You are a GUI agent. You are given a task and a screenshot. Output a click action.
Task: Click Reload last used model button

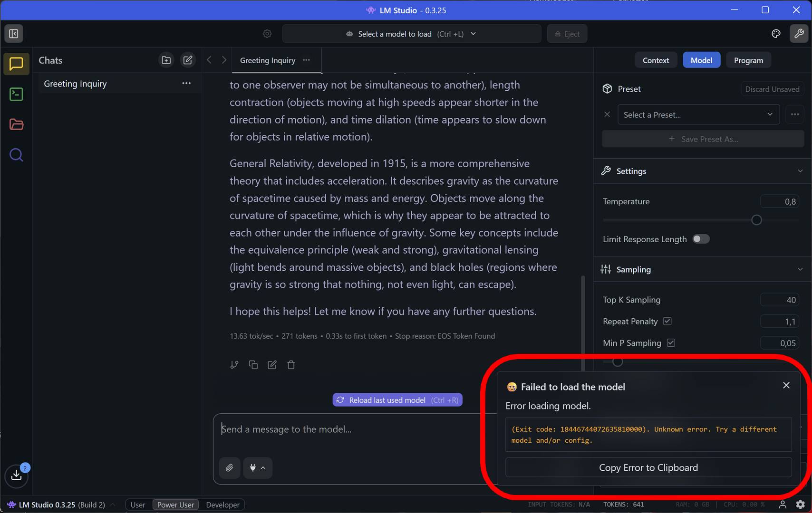click(397, 400)
